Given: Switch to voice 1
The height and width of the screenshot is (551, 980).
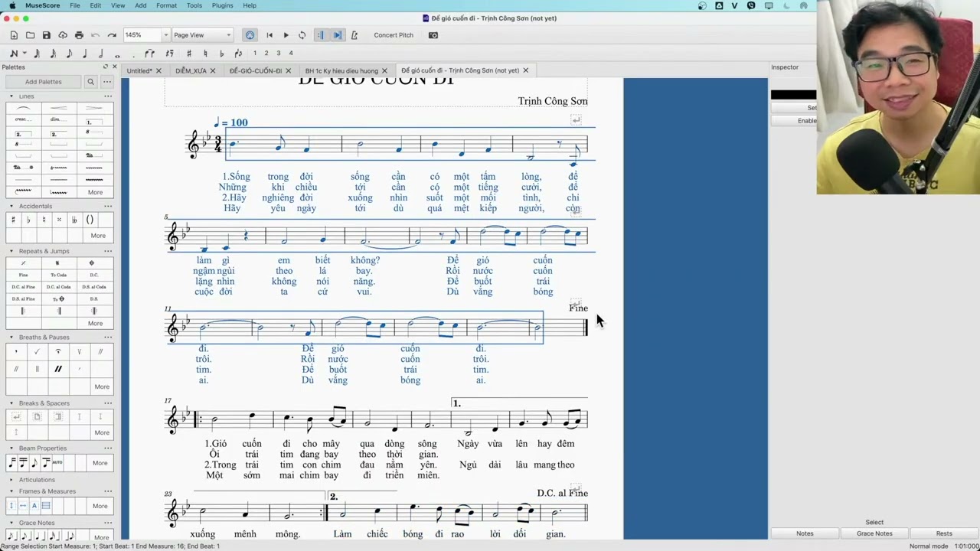Looking at the screenshot, I should point(255,54).
